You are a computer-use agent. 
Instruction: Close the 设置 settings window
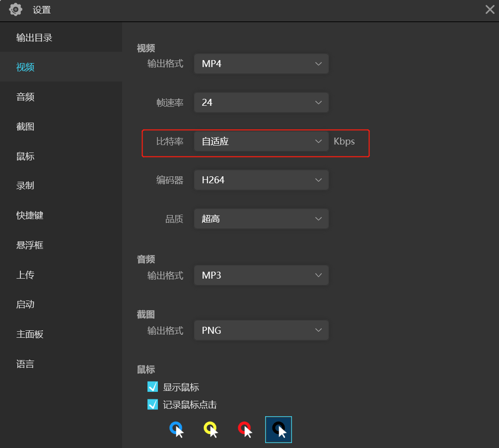coord(490,9)
